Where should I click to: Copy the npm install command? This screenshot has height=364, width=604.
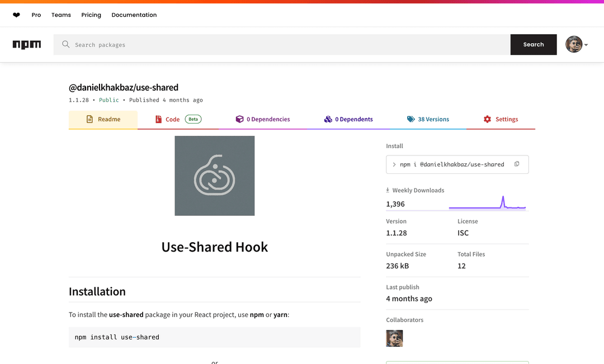(x=517, y=164)
